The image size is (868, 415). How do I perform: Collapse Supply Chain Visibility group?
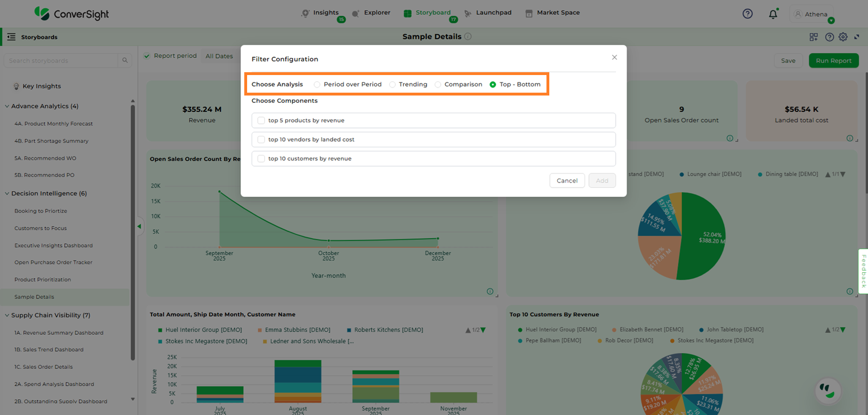[x=7, y=316]
